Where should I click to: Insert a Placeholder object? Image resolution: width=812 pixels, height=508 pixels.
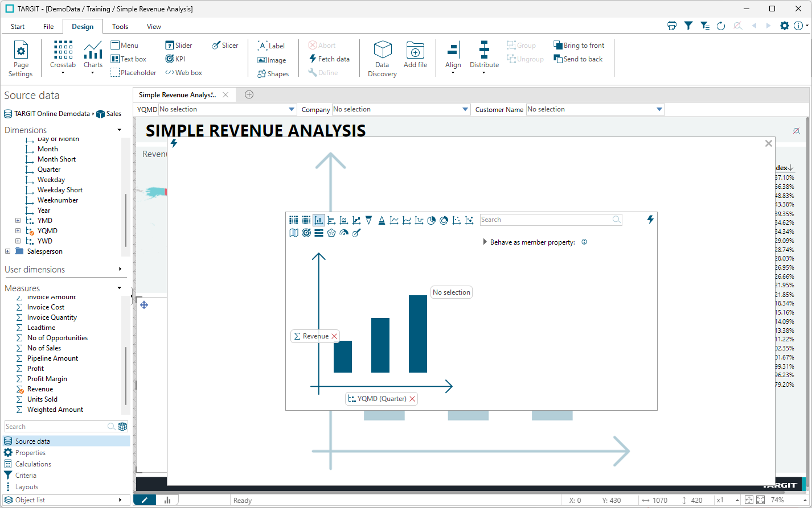tap(133, 73)
